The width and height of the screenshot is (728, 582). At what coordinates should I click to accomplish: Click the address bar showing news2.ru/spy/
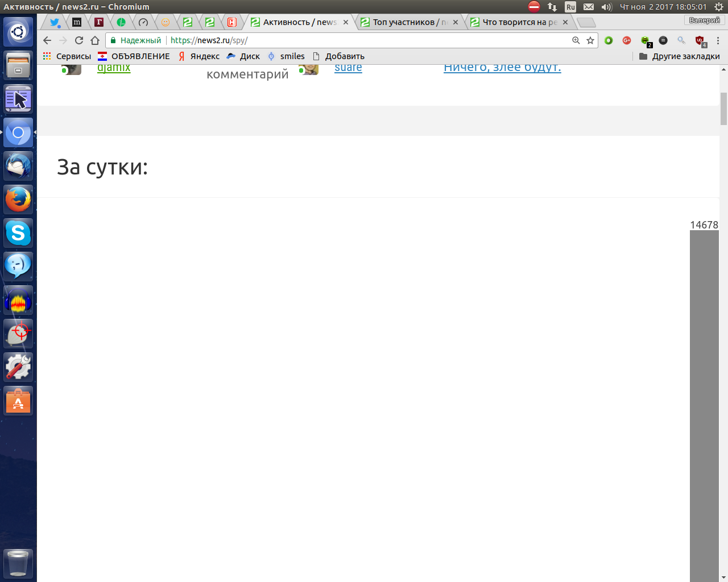370,40
